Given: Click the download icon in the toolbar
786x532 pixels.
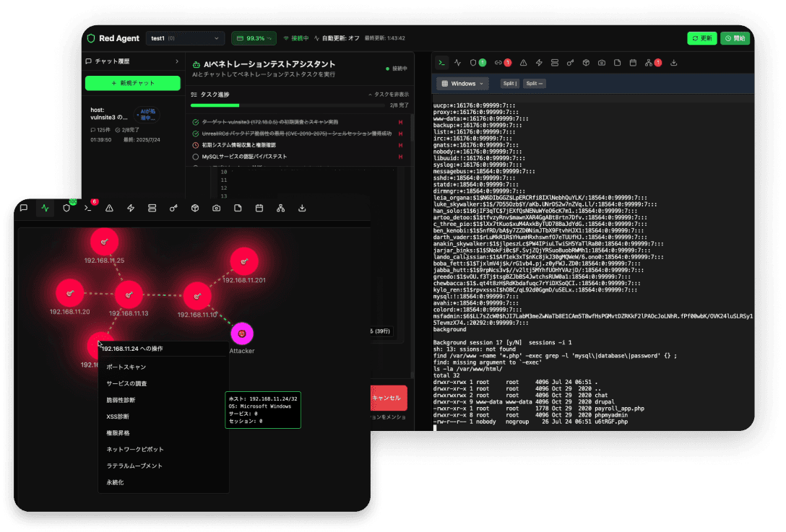Looking at the screenshot, I should click(x=673, y=63).
